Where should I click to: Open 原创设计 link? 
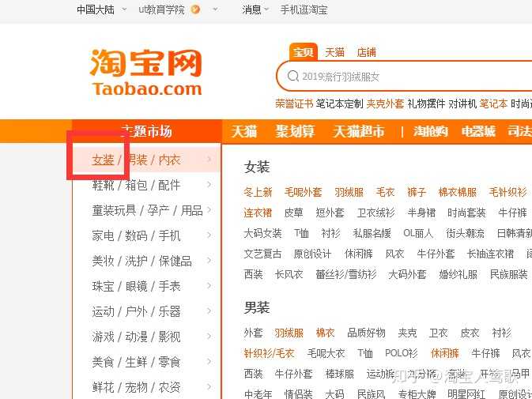(312, 254)
